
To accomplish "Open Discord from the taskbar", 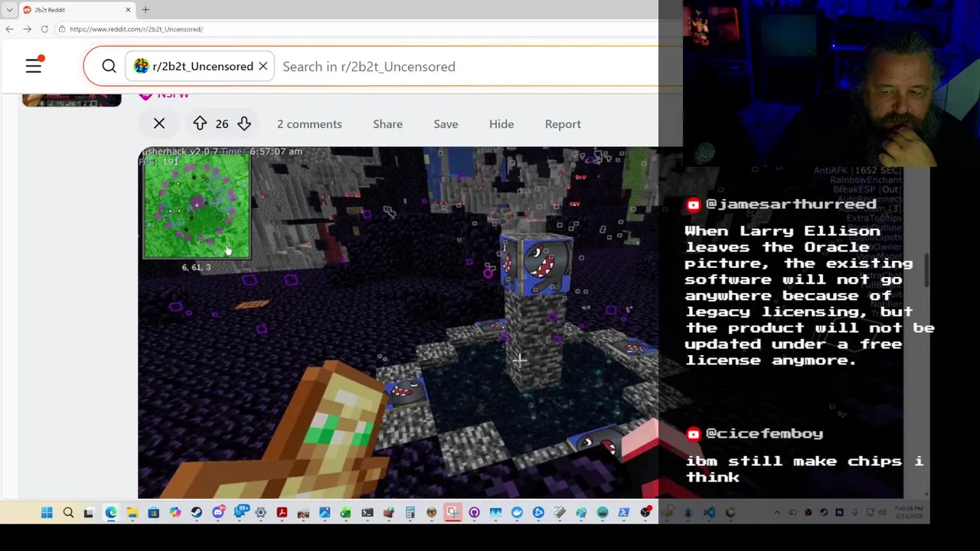I will click(218, 513).
